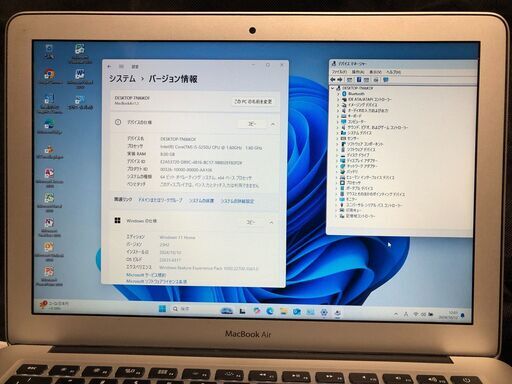This screenshot has width=512, height=384.
Task: Collapse the DESKTOP root node in Device Manager
Action: point(333,88)
